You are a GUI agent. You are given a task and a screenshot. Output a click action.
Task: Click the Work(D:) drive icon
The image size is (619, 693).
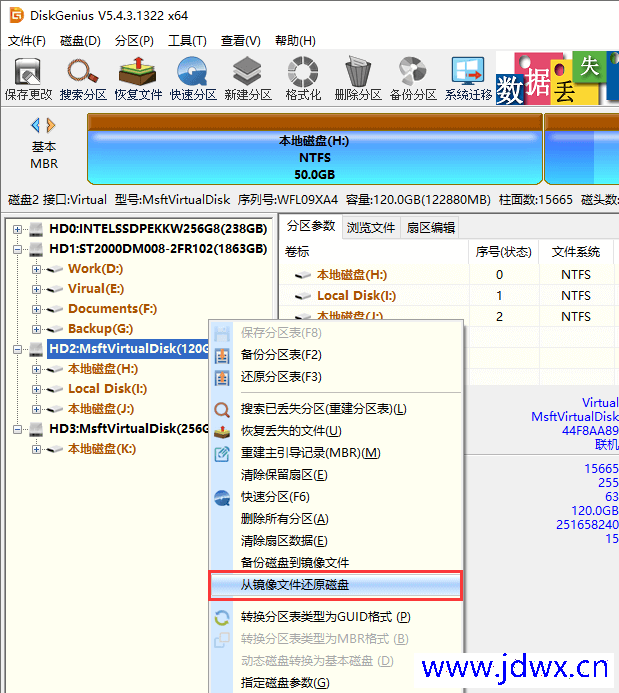pos(55,269)
